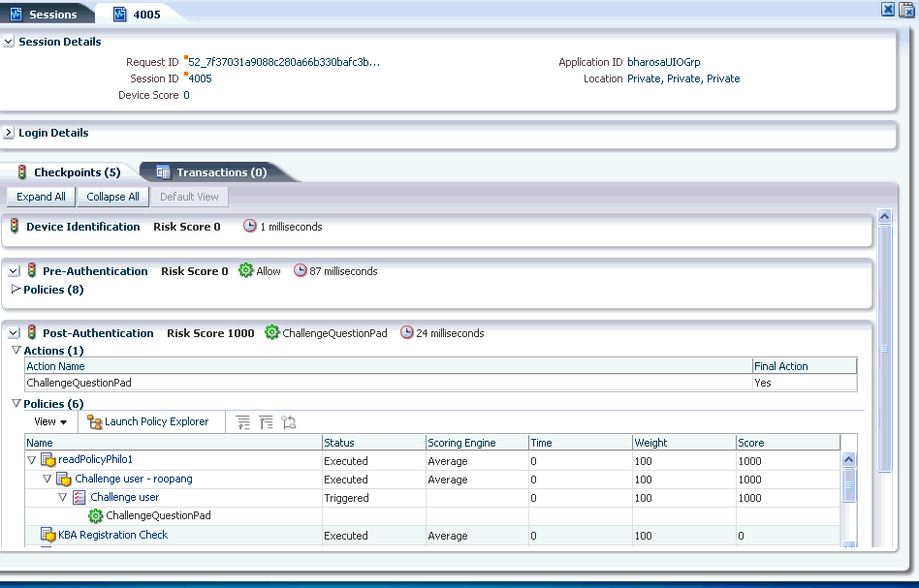Click the Challenge user - roopang rule set icon
This screenshot has height=588, width=919.
coord(63,480)
